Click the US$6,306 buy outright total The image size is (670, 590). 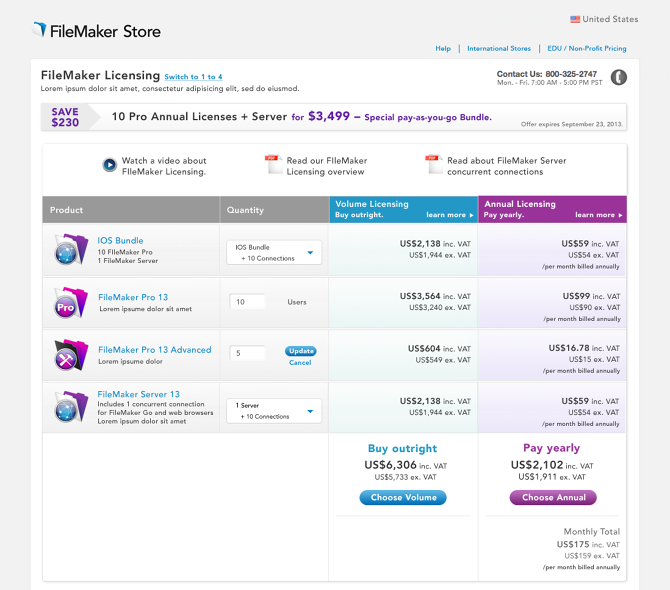tap(390, 465)
